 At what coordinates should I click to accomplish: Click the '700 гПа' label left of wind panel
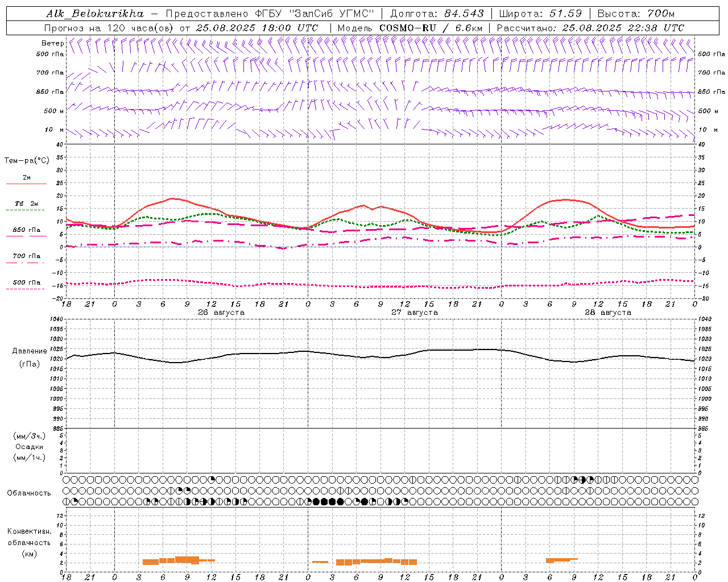(50, 73)
